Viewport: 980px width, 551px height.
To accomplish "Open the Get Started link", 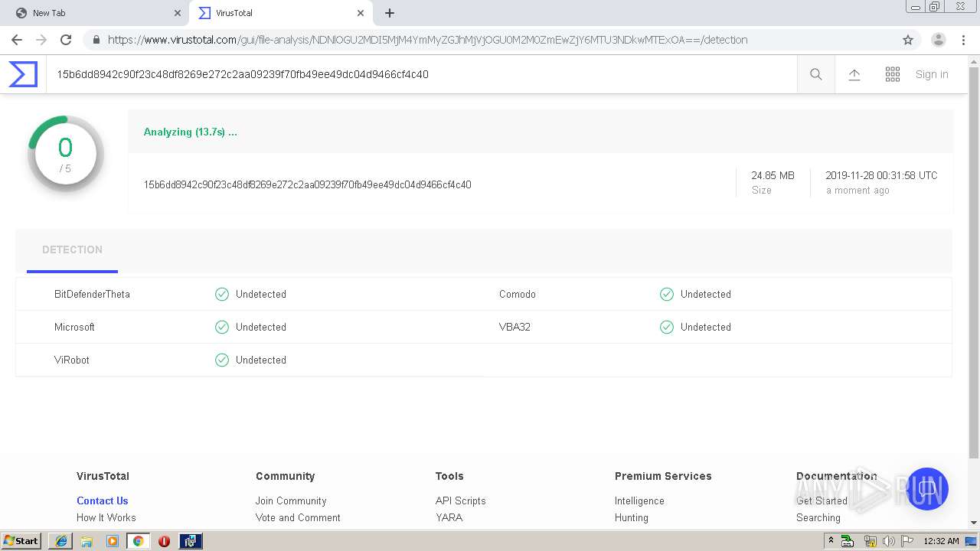I will click(822, 500).
